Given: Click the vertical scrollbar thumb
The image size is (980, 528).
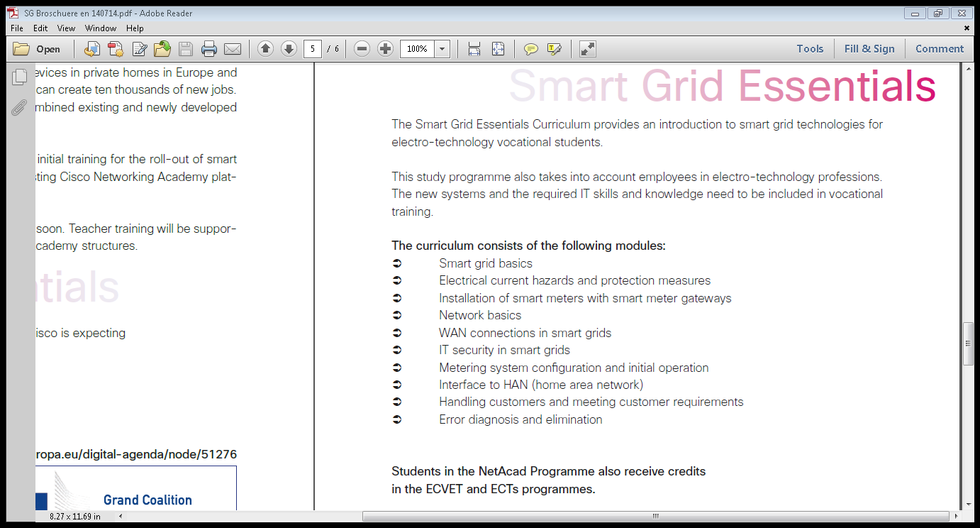Looking at the screenshot, I should coord(968,343).
